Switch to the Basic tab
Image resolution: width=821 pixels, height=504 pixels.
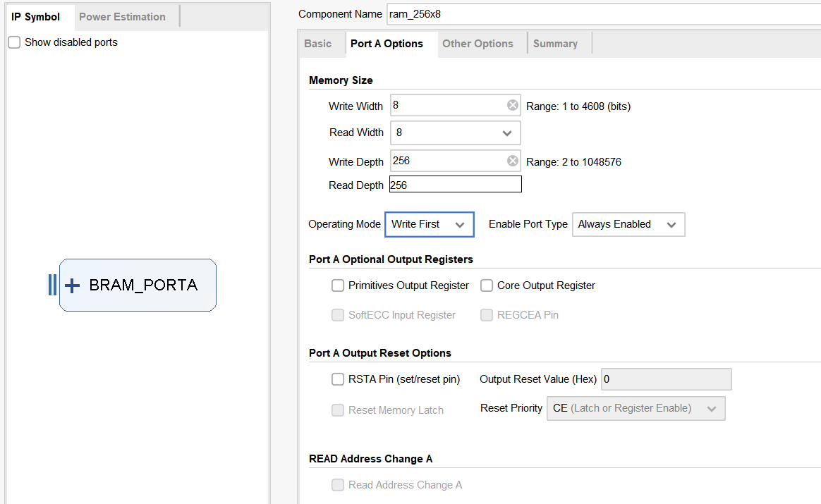pyautogui.click(x=317, y=44)
